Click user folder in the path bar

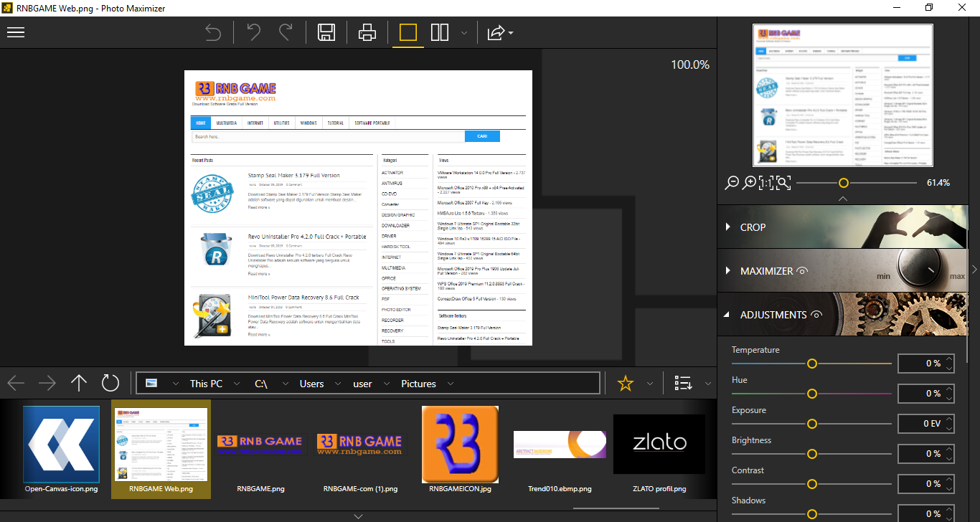[x=362, y=384]
